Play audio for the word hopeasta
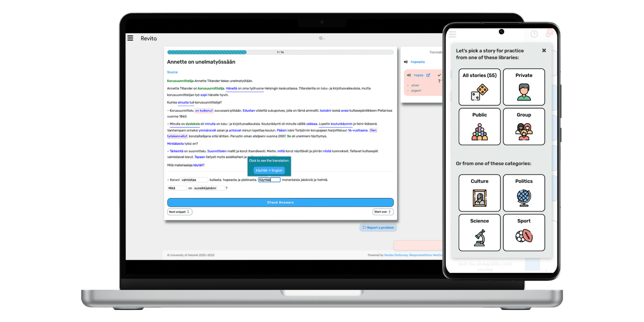Screen dimensions: 644x322 (x=406, y=62)
